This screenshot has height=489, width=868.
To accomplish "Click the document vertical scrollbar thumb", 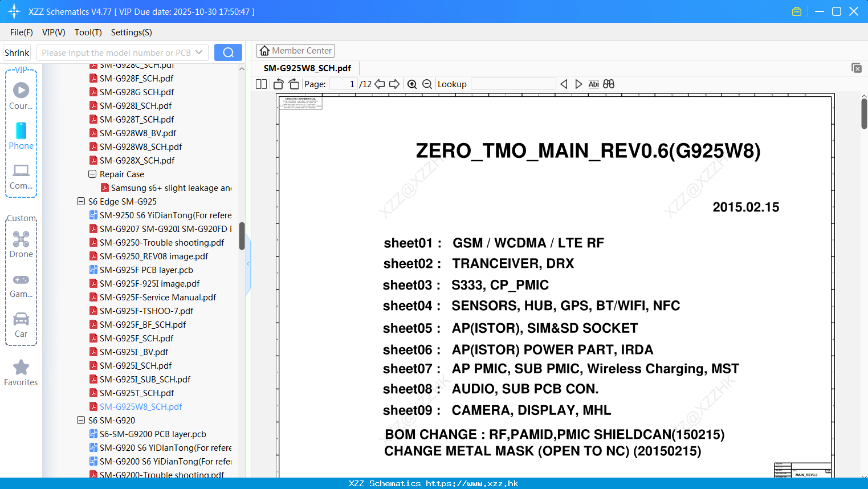I will [x=864, y=113].
